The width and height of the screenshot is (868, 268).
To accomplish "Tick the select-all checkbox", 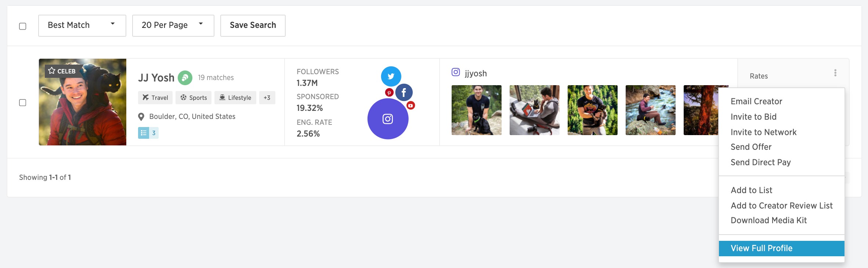I will [x=23, y=26].
